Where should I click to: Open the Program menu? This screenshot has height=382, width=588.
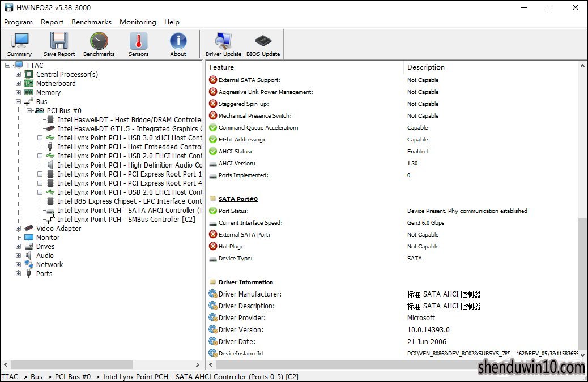[x=18, y=22]
